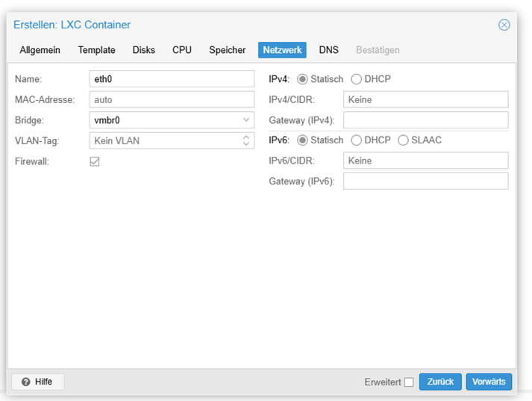Choose IPv6 DHCP option
The width and height of the screenshot is (532, 401).
[x=356, y=140]
